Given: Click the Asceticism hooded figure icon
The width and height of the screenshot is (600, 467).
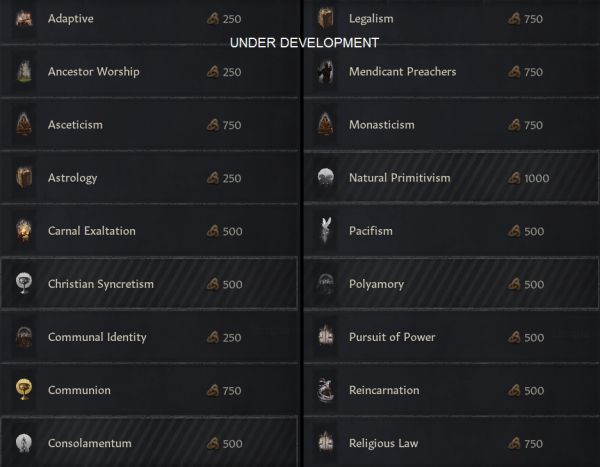Looking at the screenshot, I should pyautogui.click(x=24, y=124).
